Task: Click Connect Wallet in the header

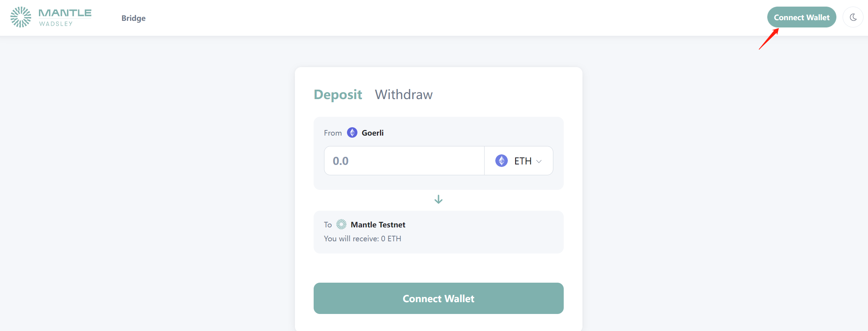Action: 802,17
